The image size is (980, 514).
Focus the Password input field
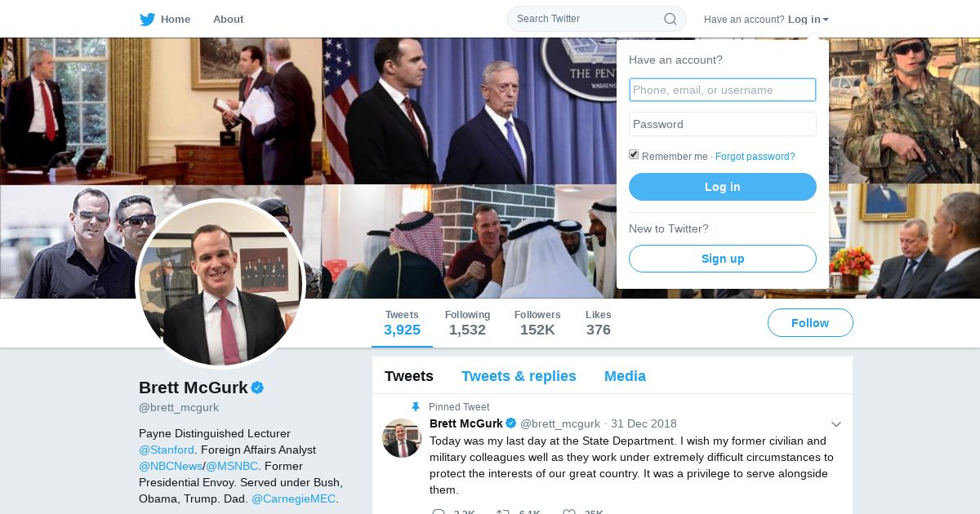click(x=723, y=124)
